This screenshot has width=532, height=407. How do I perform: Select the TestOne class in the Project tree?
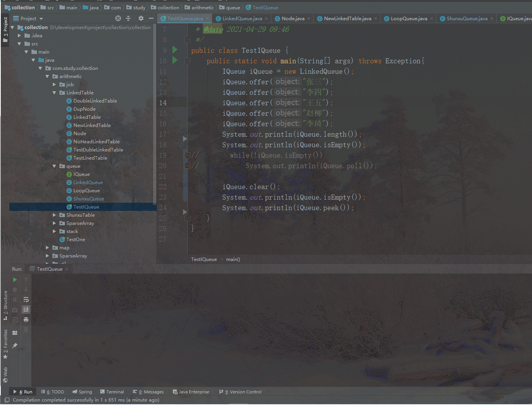75,240
